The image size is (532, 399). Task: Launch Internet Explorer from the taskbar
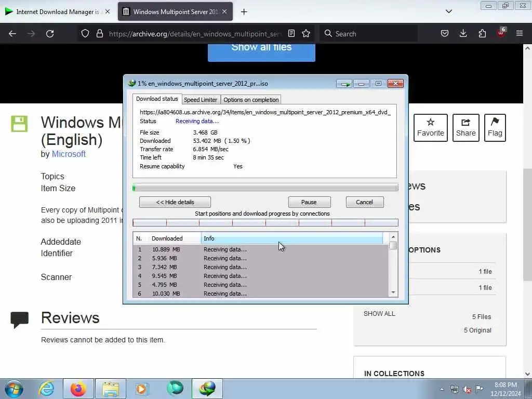pos(46,389)
